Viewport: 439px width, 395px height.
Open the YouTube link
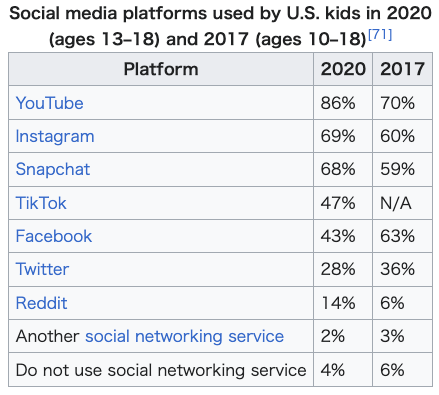point(49,103)
